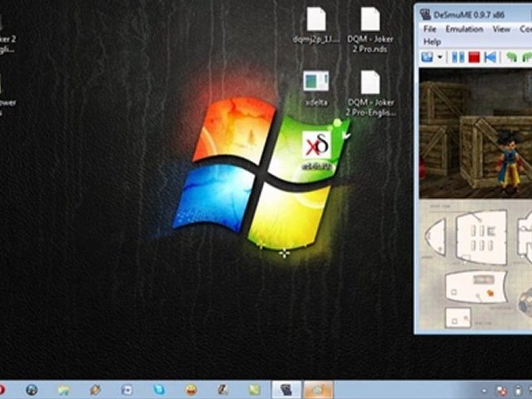
Task: Expand the recent ROM dropdown arrow
Action: coord(439,57)
